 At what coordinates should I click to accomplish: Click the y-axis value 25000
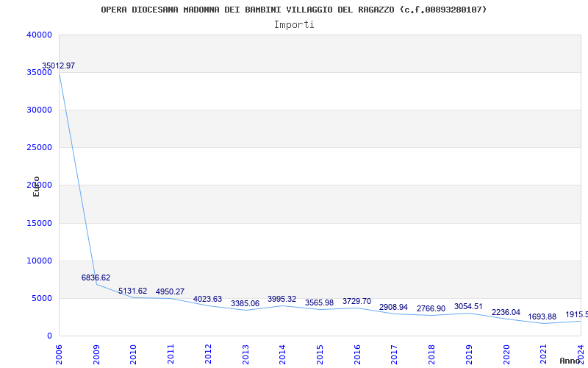(x=39, y=148)
